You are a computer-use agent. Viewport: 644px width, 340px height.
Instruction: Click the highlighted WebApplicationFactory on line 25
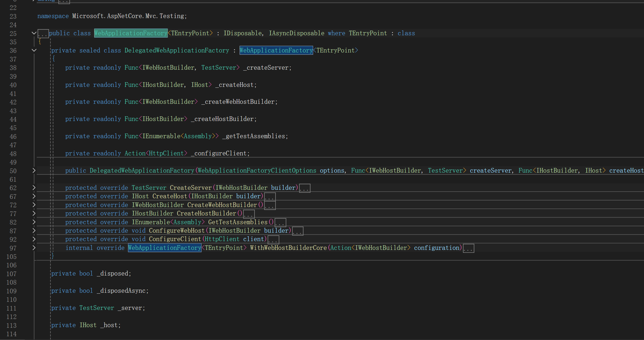(x=131, y=33)
